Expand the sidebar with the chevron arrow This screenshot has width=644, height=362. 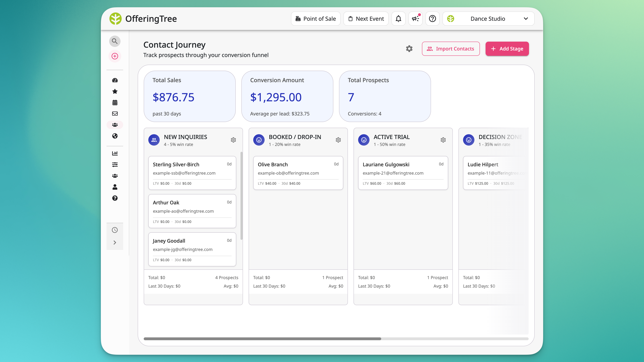(115, 243)
